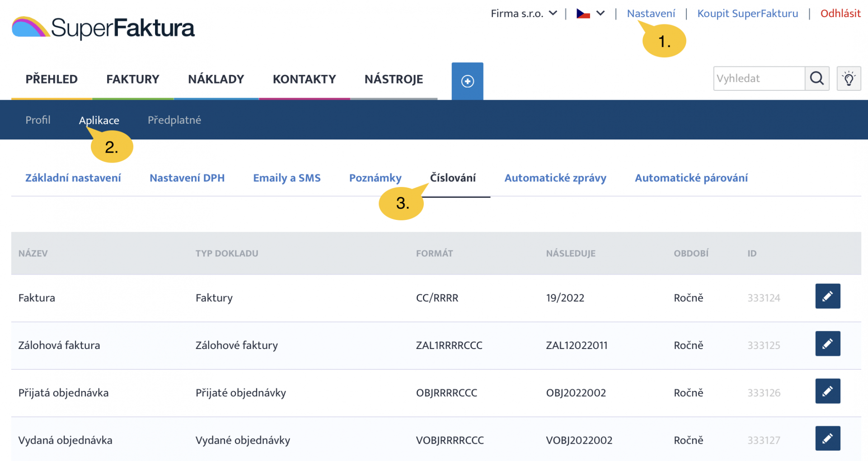Log out via Odhlásit
This screenshot has width=868, height=461.
tap(840, 14)
